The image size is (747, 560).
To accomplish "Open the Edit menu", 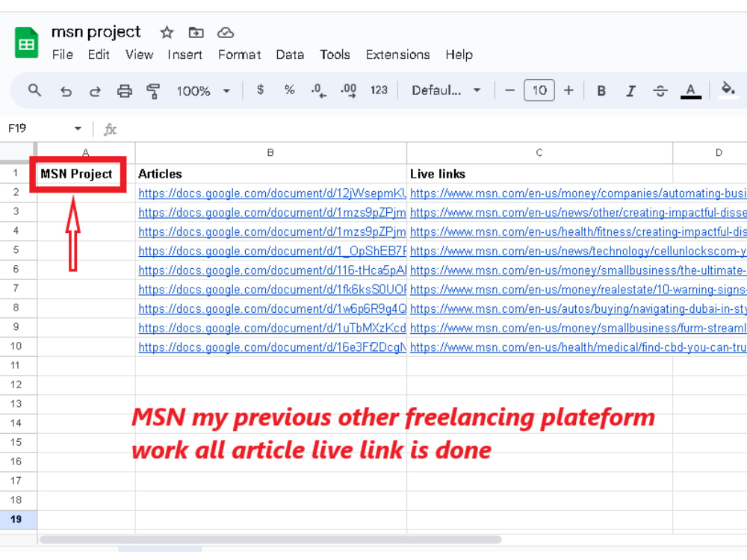I will coord(99,55).
